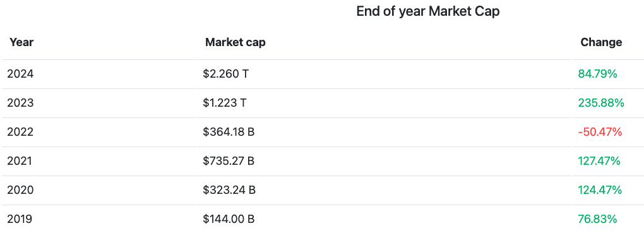Click the Market cap column header
The height and width of the screenshot is (233, 644).
[x=236, y=42]
